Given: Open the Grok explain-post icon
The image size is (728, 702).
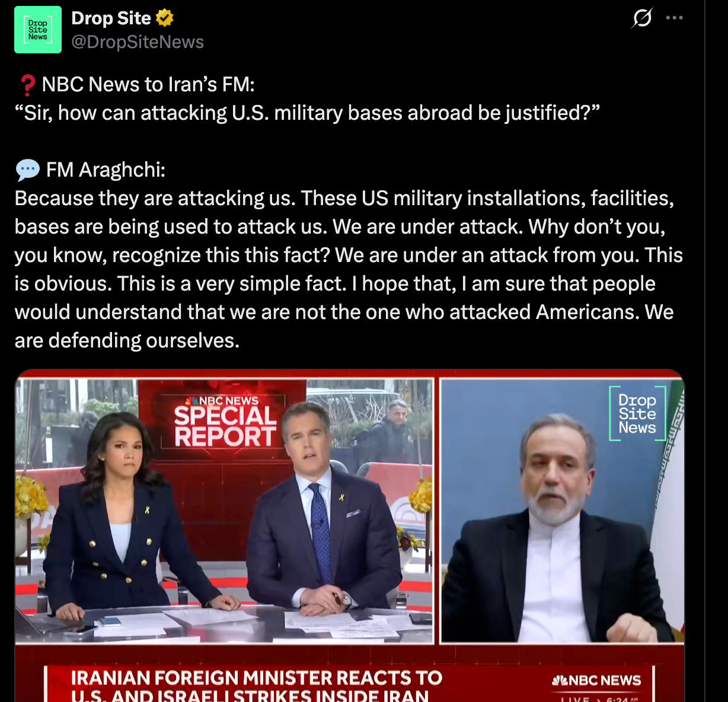Looking at the screenshot, I should [642, 18].
